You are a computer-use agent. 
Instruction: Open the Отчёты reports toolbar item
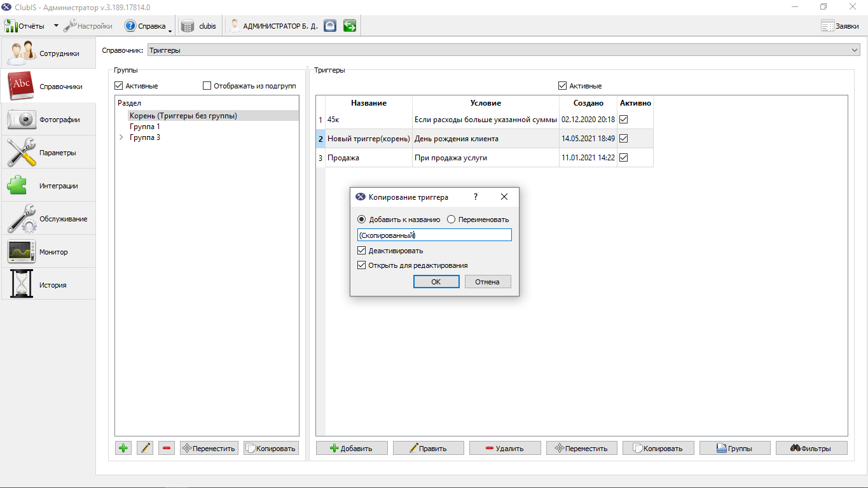(25, 26)
